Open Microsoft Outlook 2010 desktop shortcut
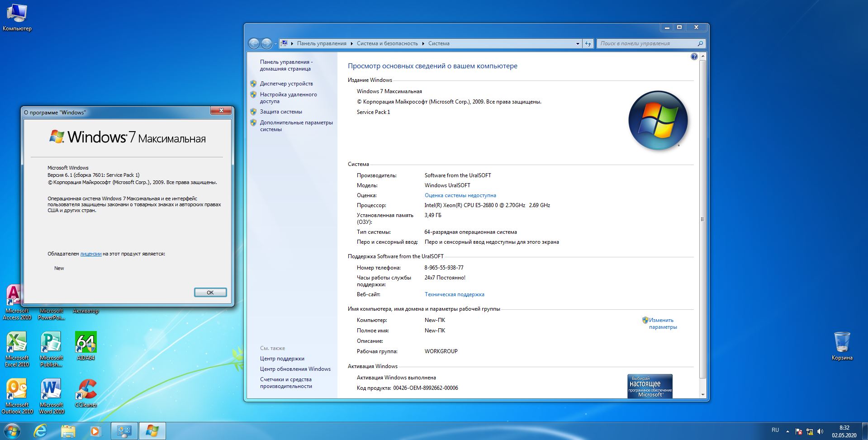 pyautogui.click(x=17, y=396)
